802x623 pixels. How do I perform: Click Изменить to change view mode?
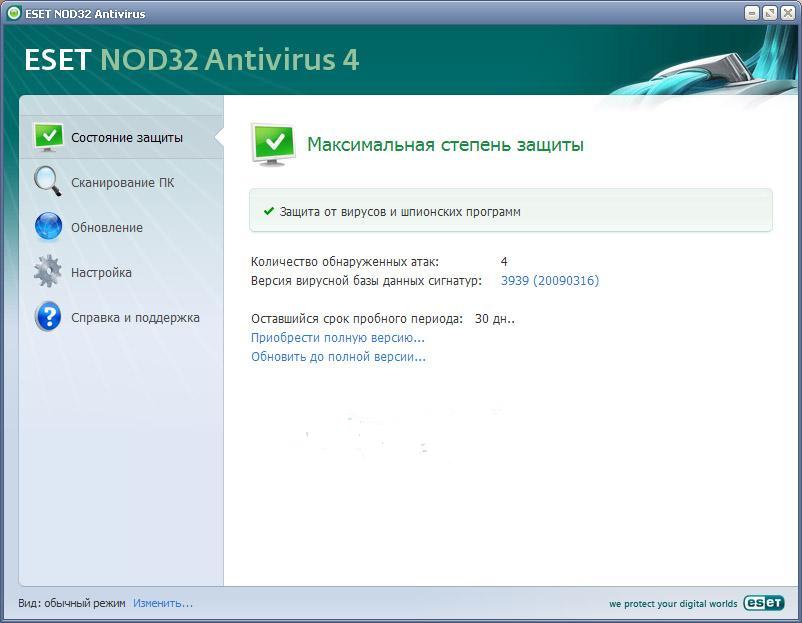coord(163,603)
